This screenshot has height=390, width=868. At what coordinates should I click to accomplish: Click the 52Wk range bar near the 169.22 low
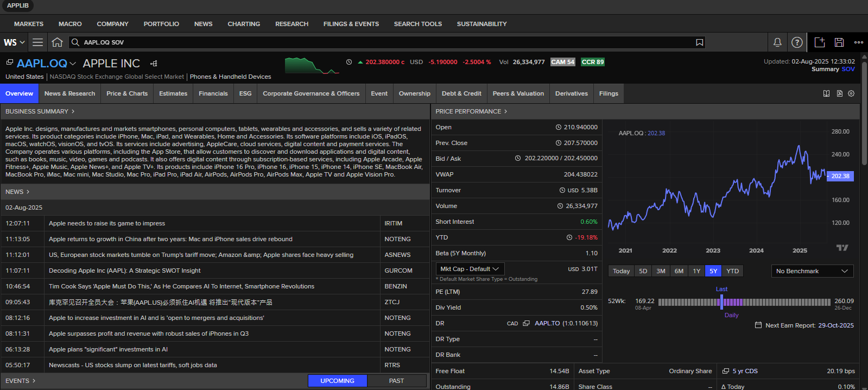coord(661,302)
